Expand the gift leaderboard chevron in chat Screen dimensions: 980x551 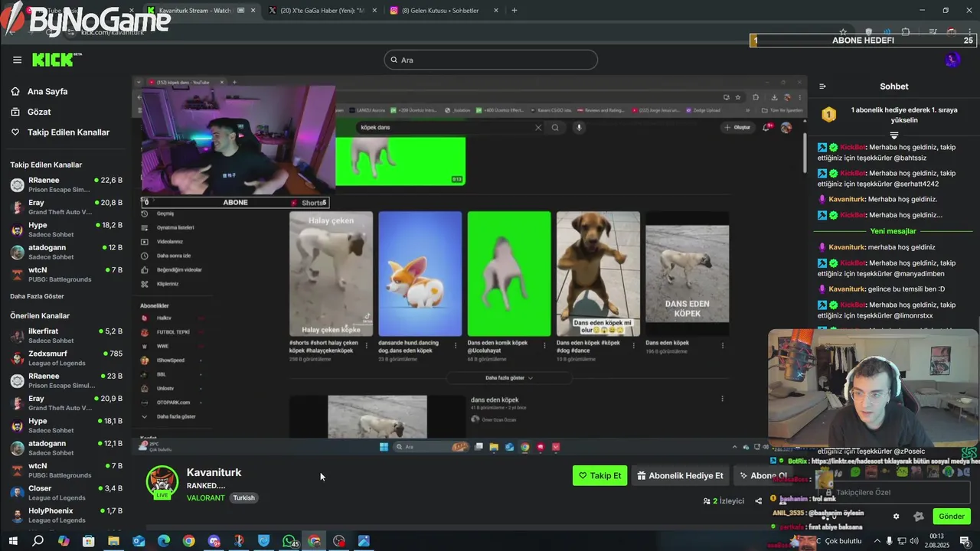pos(893,135)
